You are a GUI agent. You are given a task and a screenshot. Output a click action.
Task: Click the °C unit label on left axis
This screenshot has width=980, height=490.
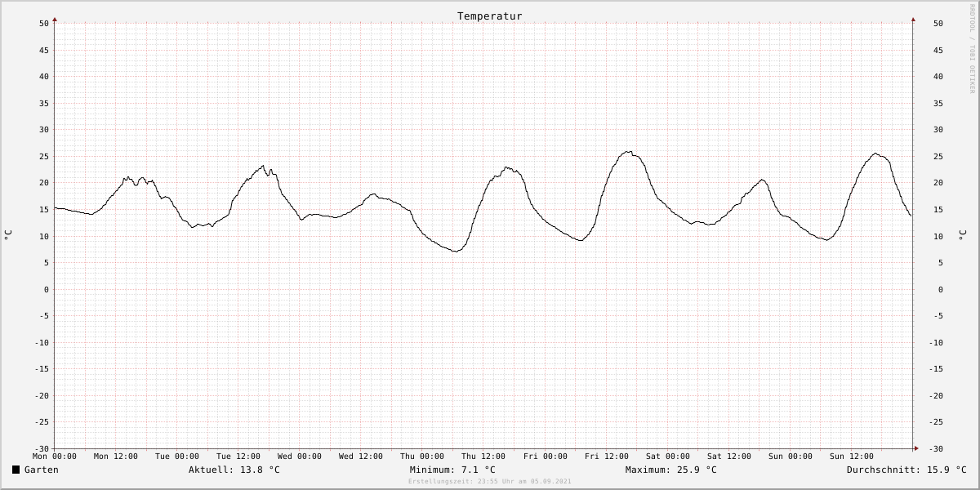[8, 235]
